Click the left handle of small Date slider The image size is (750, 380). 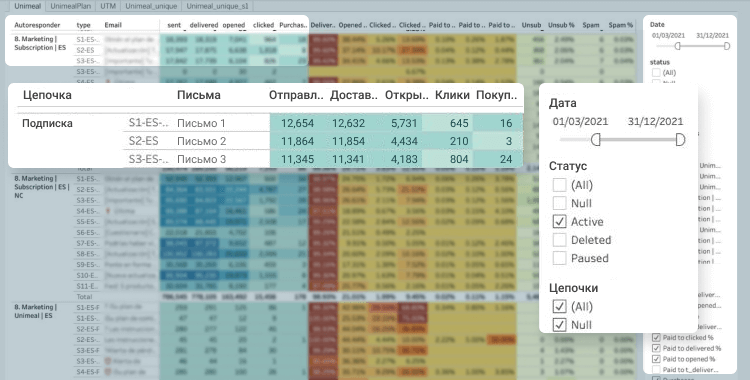677,46
